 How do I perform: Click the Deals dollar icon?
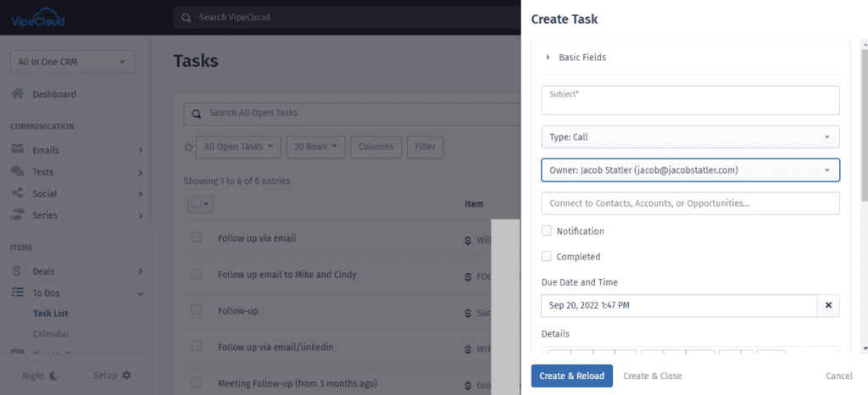click(x=17, y=271)
